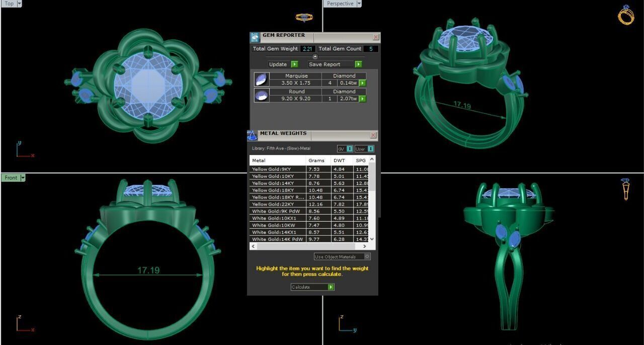Select the Yellow Gold:9KY row
The width and height of the screenshot is (644, 345).
pyautogui.click(x=309, y=169)
